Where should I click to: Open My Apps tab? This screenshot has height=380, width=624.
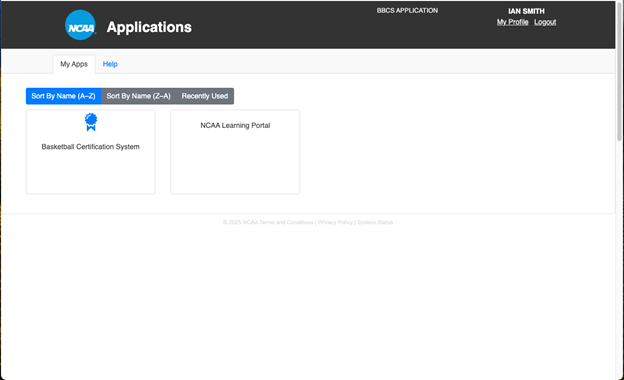(x=74, y=64)
